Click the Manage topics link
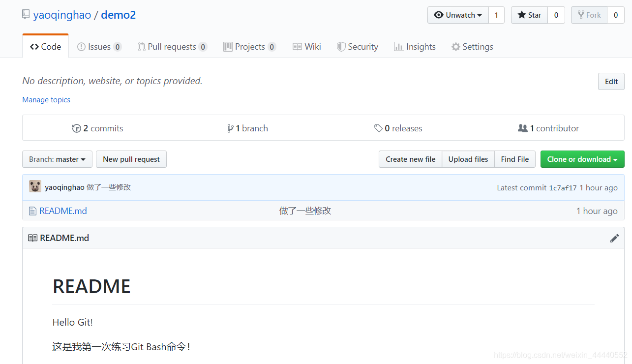The width and height of the screenshot is (632, 364). point(46,100)
